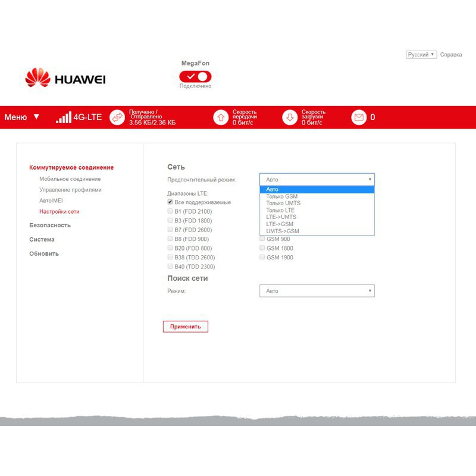The width and height of the screenshot is (476, 476).
Task: Open the Режим network search dropdown
Action: pyautogui.click(x=317, y=291)
